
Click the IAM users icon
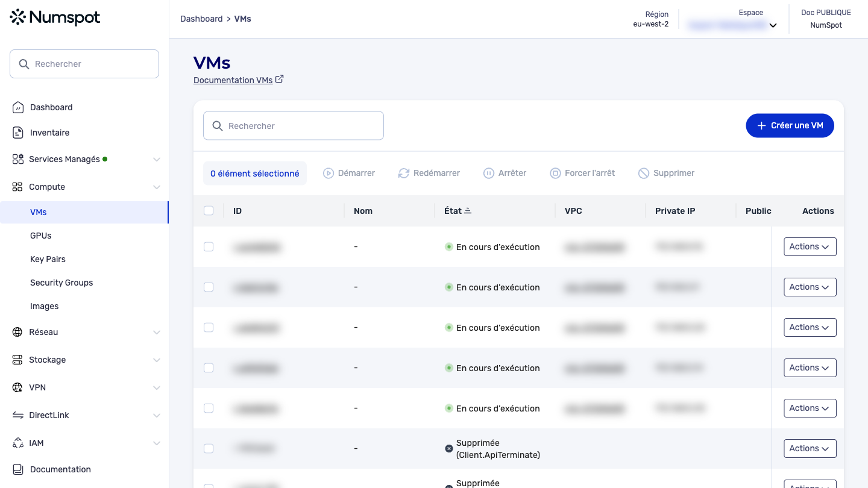[x=18, y=443]
